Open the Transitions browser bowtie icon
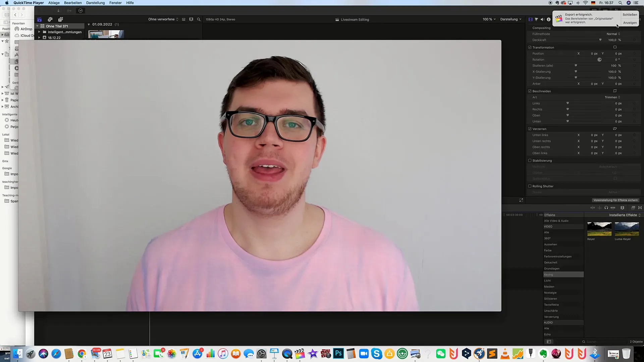 (x=640, y=208)
